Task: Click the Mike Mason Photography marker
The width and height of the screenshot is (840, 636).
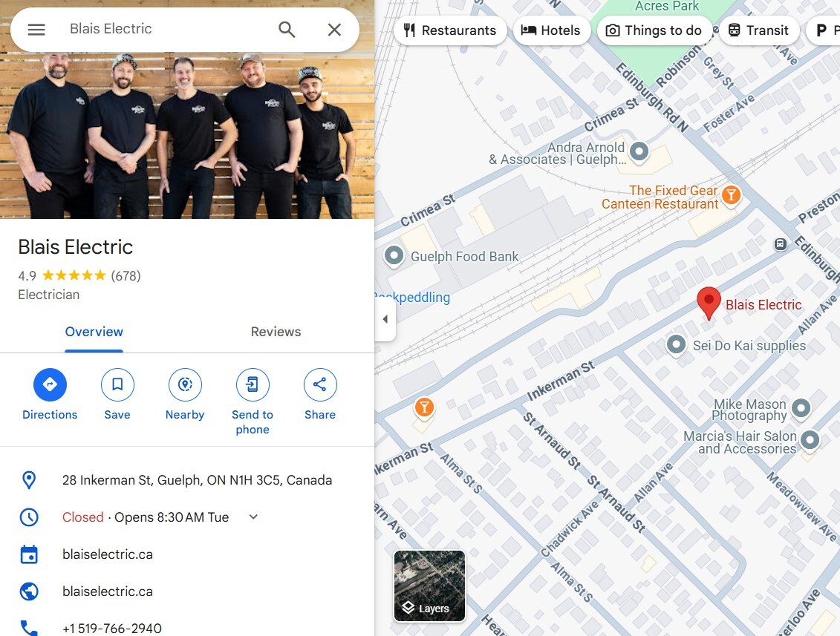Action: [x=801, y=408]
